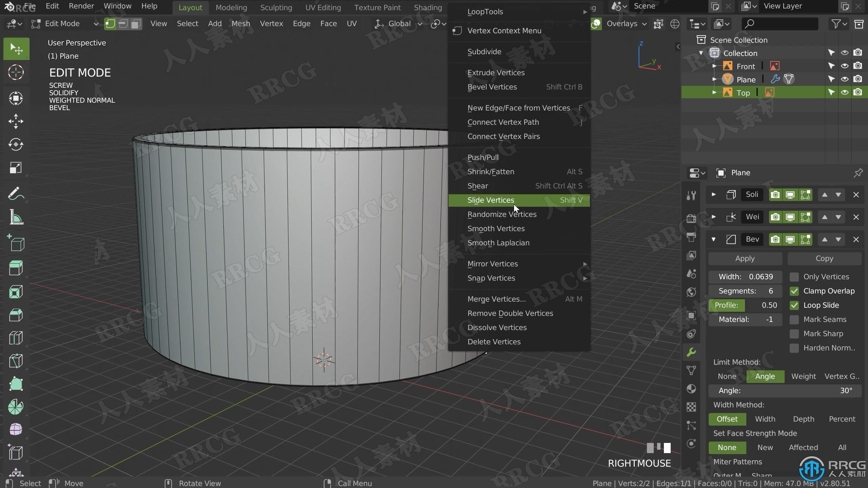Enable Mark Seams checkbox
Image resolution: width=868 pixels, height=488 pixels.
click(x=793, y=319)
